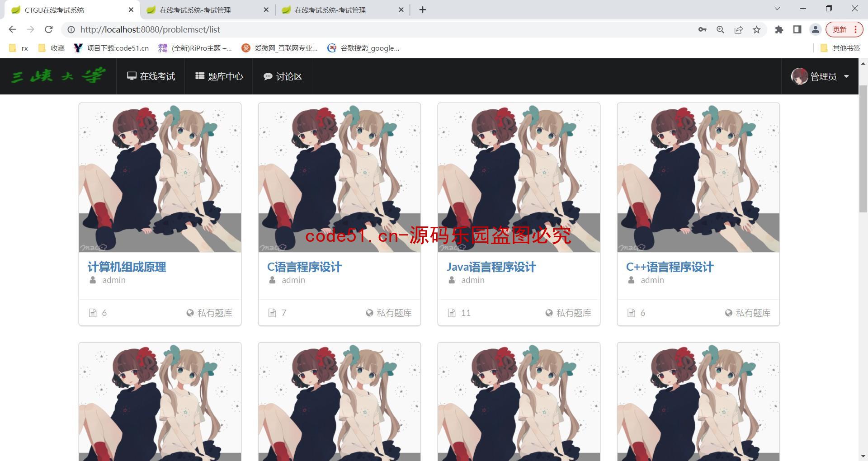This screenshot has width=868, height=461.
Task: Share this page icon
Action: [x=738, y=29]
